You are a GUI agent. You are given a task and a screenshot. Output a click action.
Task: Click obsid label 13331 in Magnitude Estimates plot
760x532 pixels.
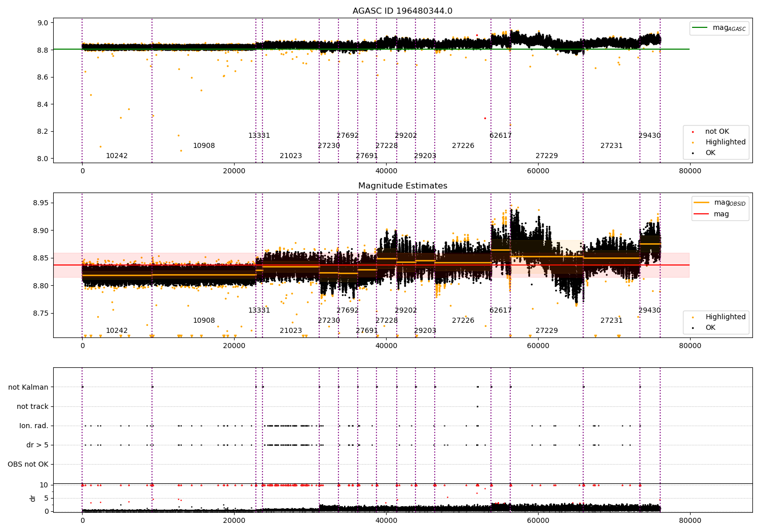(x=259, y=311)
